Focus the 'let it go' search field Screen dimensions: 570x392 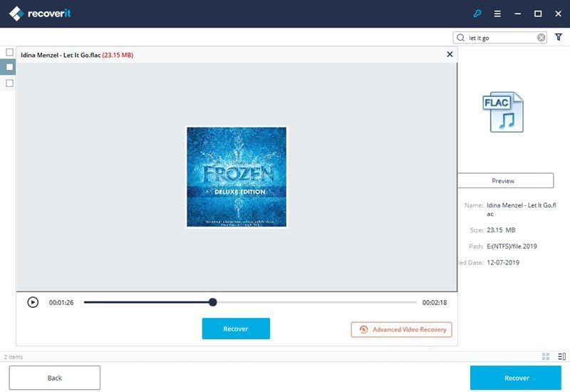[502, 38]
